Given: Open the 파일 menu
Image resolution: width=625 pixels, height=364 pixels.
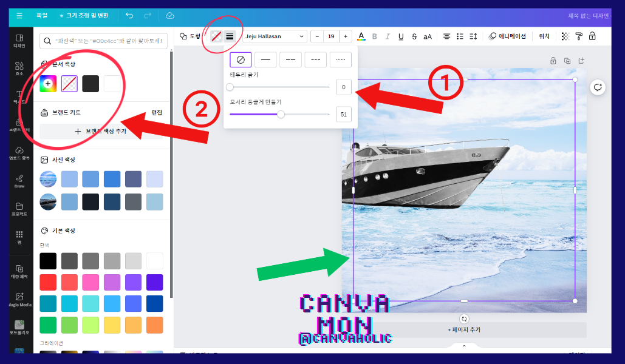Looking at the screenshot, I should [x=42, y=16].
